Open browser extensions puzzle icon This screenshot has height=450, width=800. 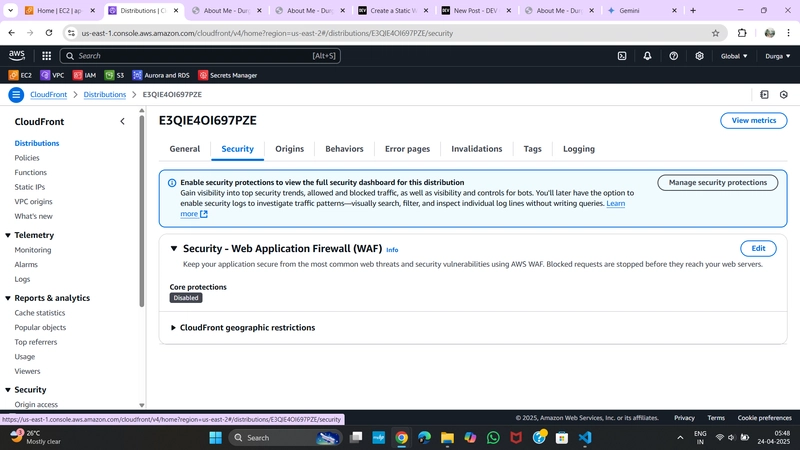[x=742, y=33]
